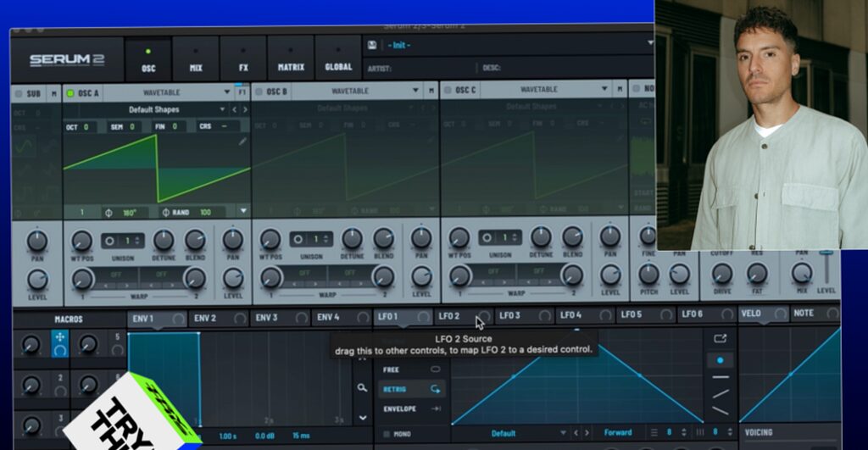Open the Init preset dropdown arrow
The image size is (868, 450).
[650, 42]
